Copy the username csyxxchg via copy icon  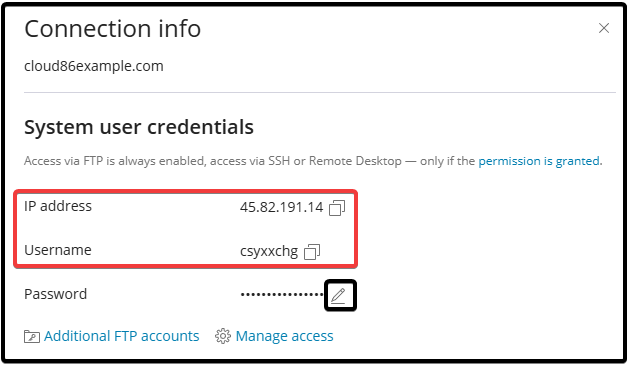coord(312,252)
